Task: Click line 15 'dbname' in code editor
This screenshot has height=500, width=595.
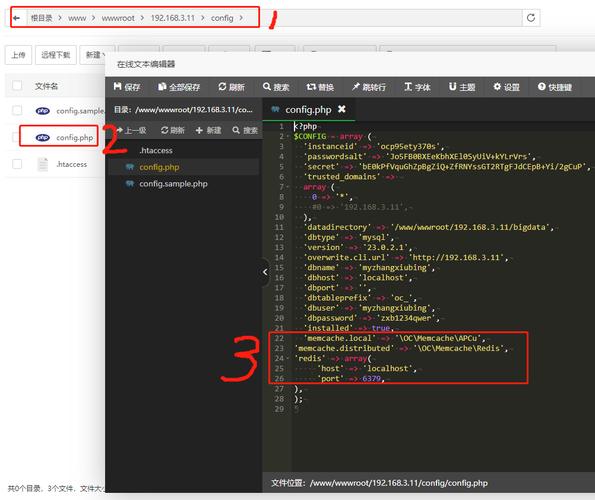Action: click(x=370, y=267)
